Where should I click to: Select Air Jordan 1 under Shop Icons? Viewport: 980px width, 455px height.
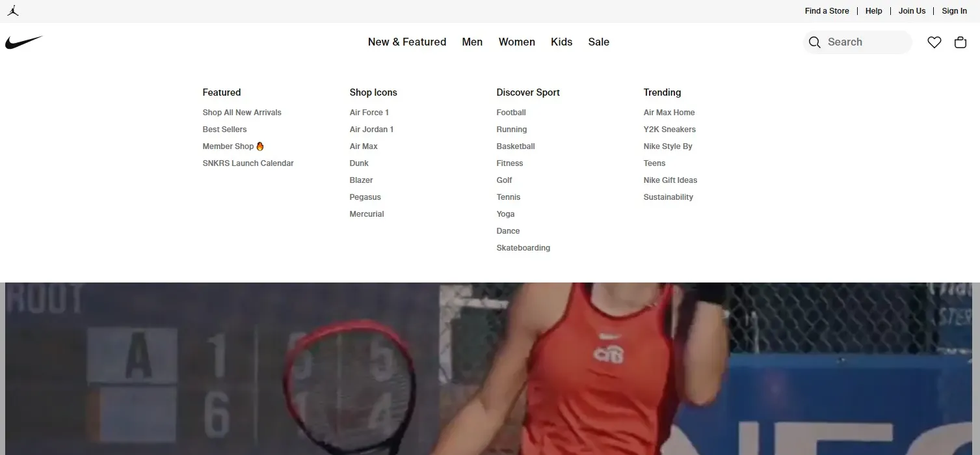click(371, 130)
